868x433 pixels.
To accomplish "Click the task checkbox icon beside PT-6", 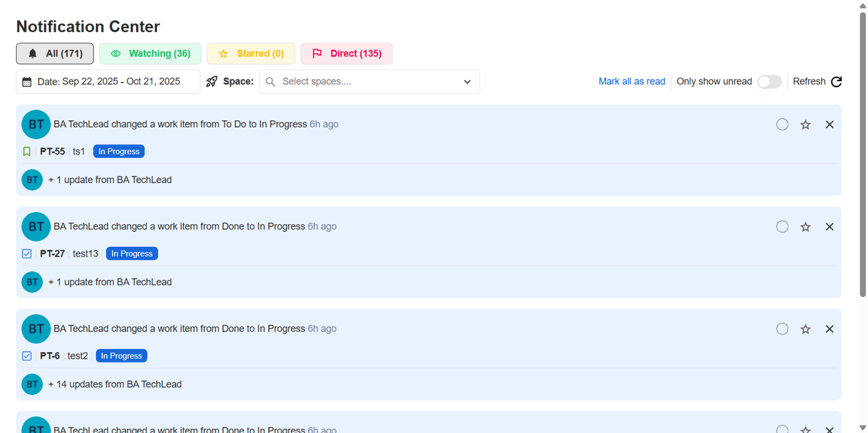I will [x=27, y=357].
